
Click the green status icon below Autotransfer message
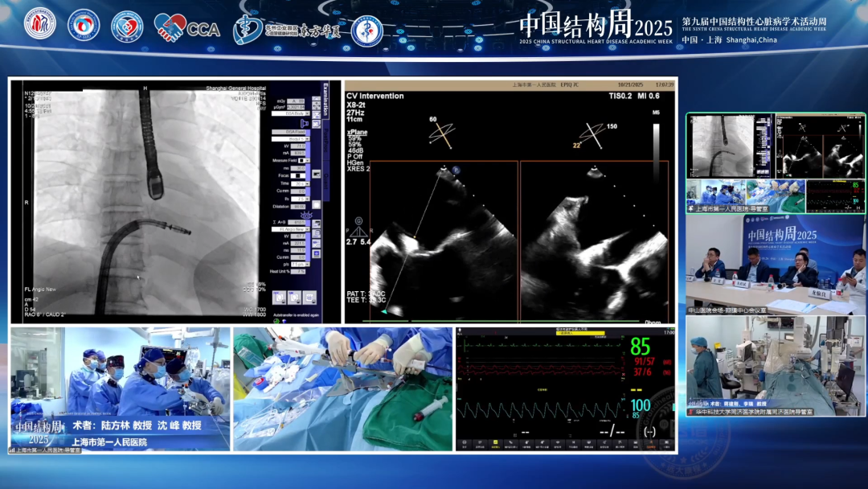pos(276,321)
